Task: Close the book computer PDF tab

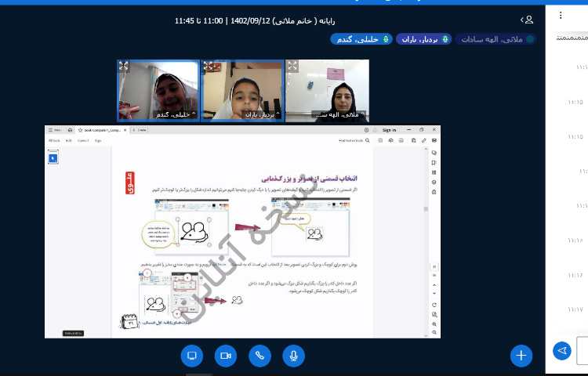Action: pyautogui.click(x=125, y=130)
